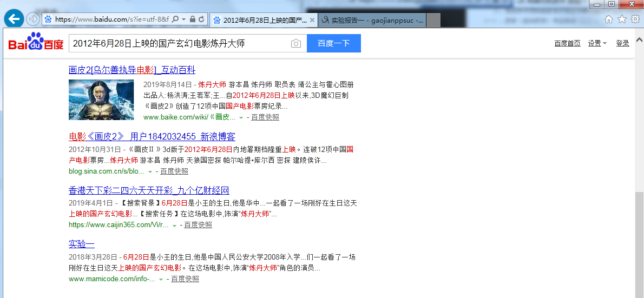The width and height of the screenshot is (644, 298).
Task: Open 百度快照 for the mamicode.com result
Action: pos(185,279)
